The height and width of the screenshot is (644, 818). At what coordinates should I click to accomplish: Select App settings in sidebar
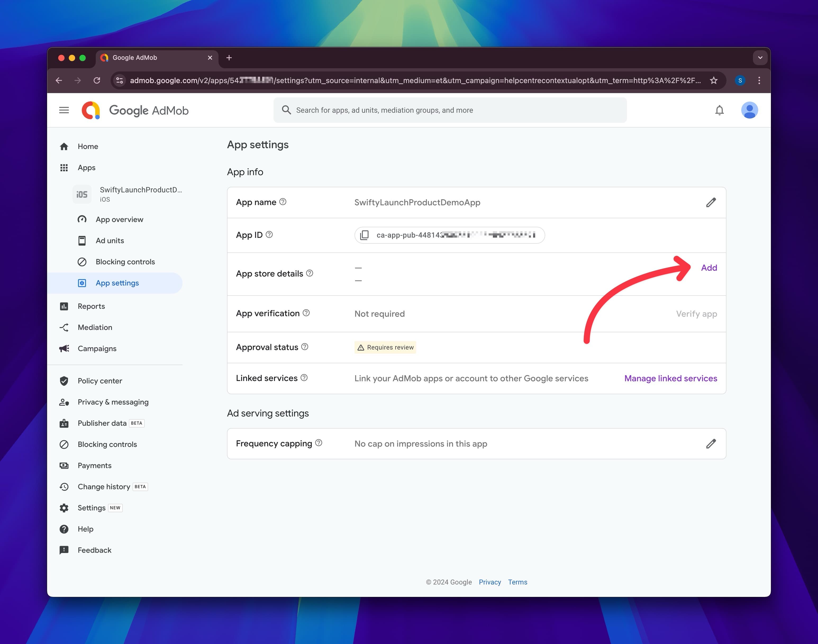115,283
